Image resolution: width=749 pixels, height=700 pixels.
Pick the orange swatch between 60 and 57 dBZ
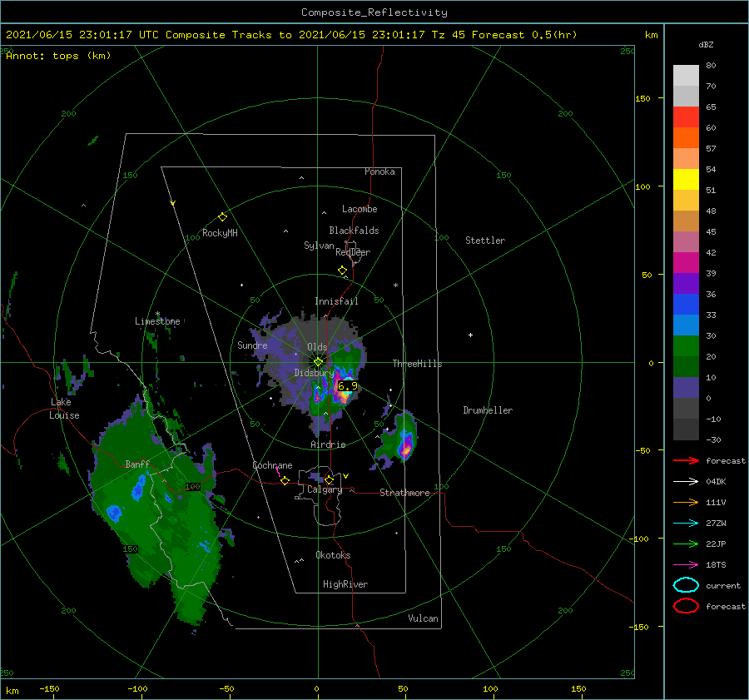(x=686, y=138)
